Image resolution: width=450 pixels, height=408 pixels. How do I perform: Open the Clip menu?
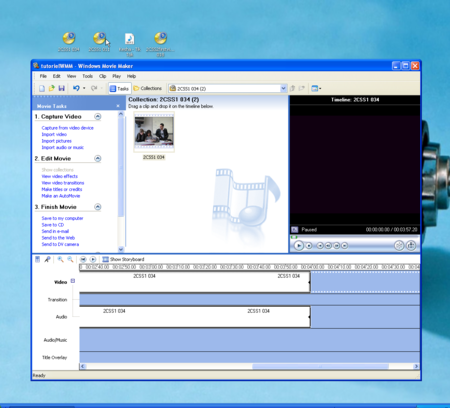pos(103,76)
